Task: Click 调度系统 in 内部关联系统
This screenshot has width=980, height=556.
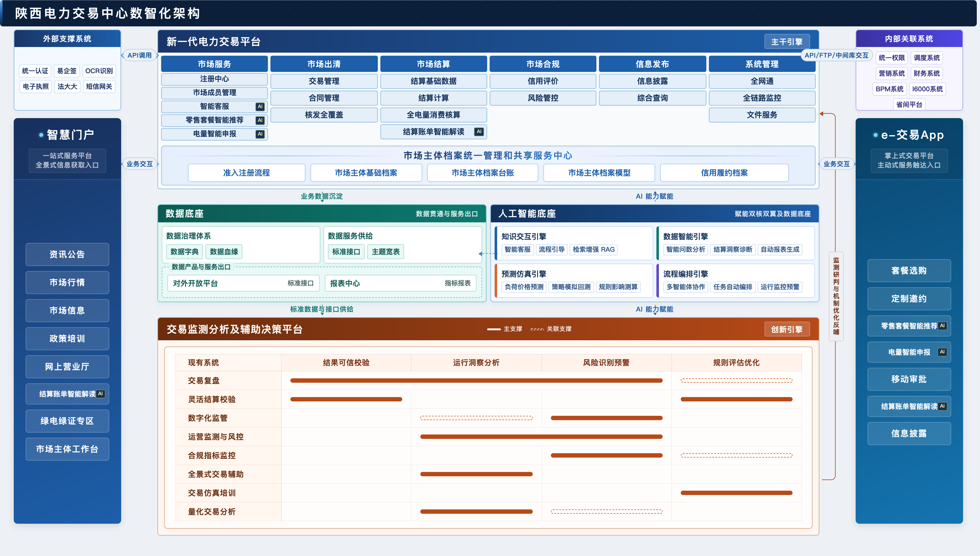Action: (927, 58)
